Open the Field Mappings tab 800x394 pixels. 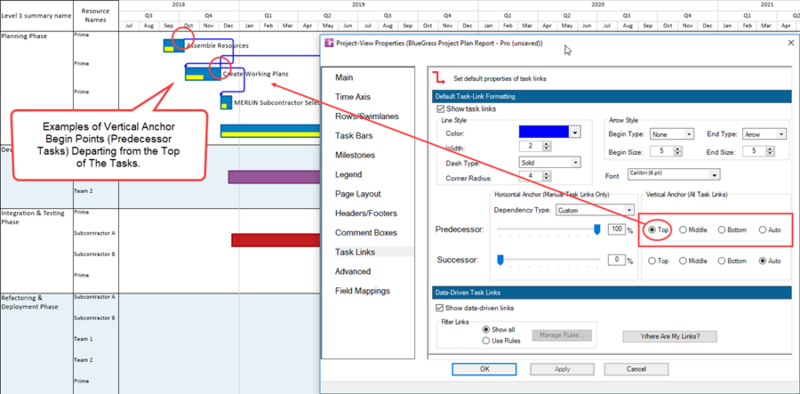click(x=362, y=291)
